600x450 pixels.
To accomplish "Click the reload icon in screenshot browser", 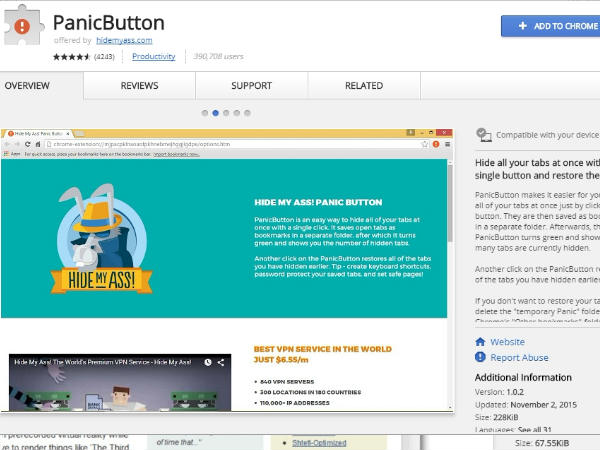I will coord(28,144).
